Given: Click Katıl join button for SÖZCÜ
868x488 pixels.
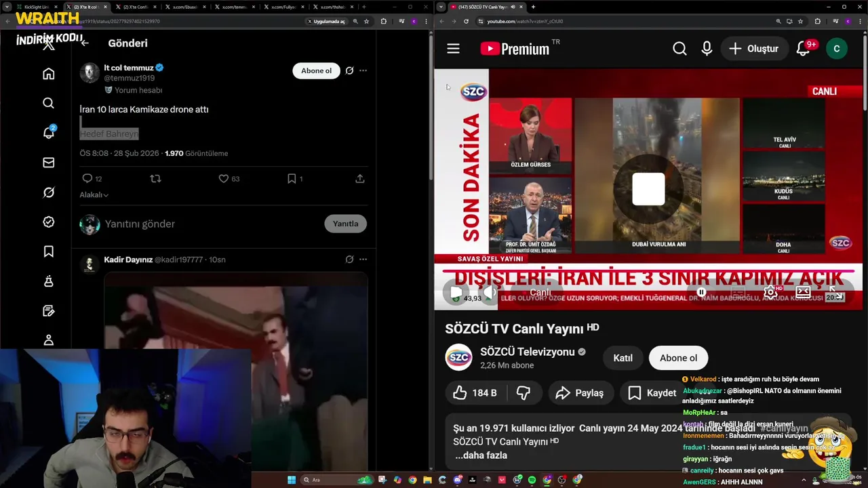Looking at the screenshot, I should (623, 358).
